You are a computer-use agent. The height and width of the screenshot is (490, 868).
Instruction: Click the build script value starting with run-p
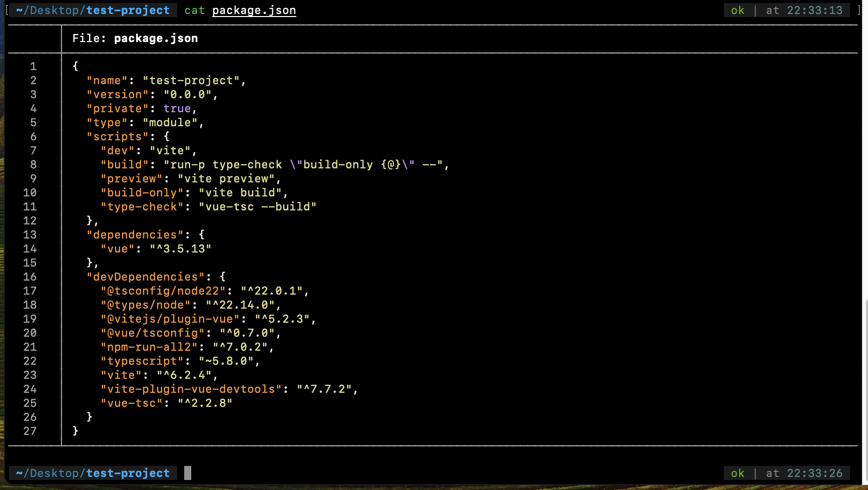(x=303, y=165)
